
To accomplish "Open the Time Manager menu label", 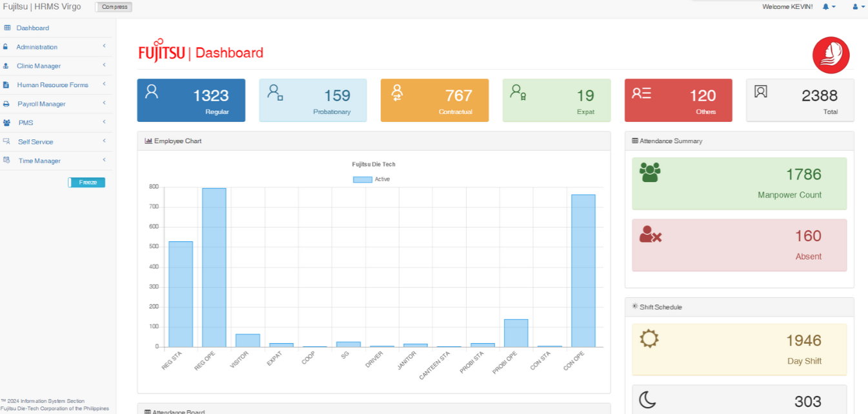I will (39, 161).
